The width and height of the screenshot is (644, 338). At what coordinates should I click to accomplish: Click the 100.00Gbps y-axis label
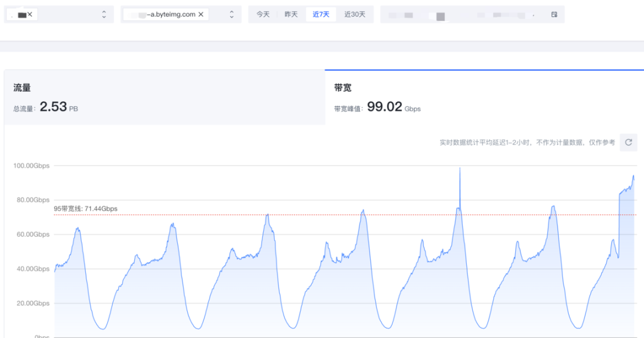pyautogui.click(x=32, y=165)
